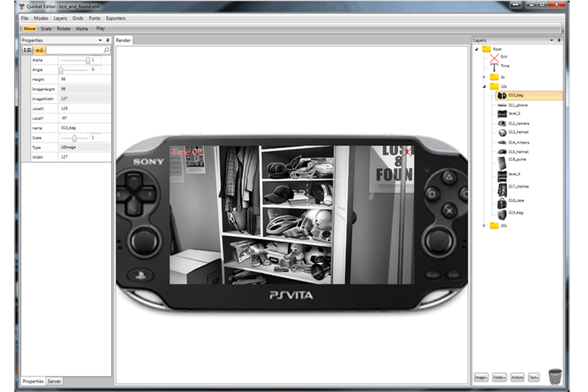588x392 pixels.
Task: Switch to the Render tab
Action: pos(123,40)
